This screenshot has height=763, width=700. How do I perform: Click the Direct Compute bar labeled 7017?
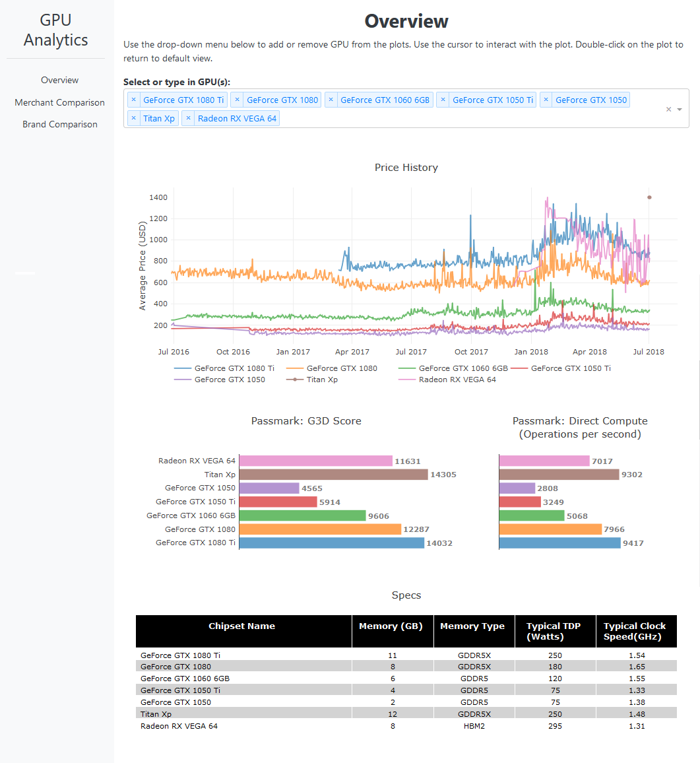click(544, 461)
